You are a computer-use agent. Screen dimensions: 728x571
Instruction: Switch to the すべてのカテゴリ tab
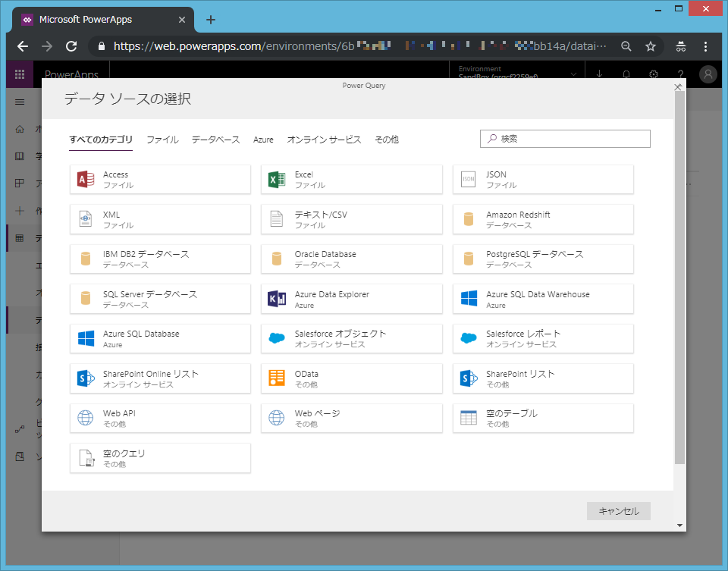(101, 140)
